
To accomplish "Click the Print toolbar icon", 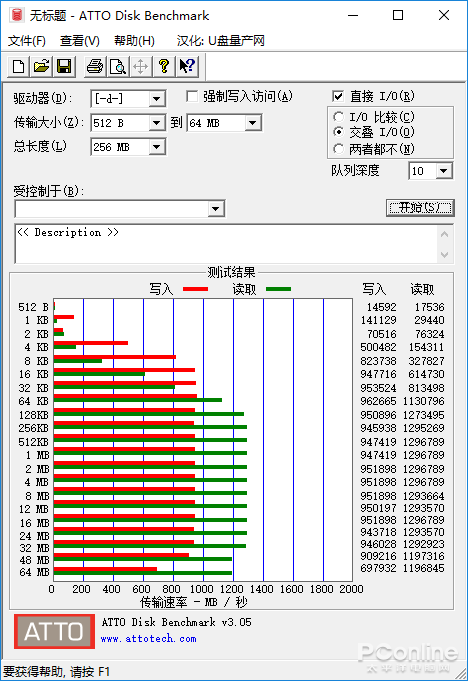I will pyautogui.click(x=95, y=66).
